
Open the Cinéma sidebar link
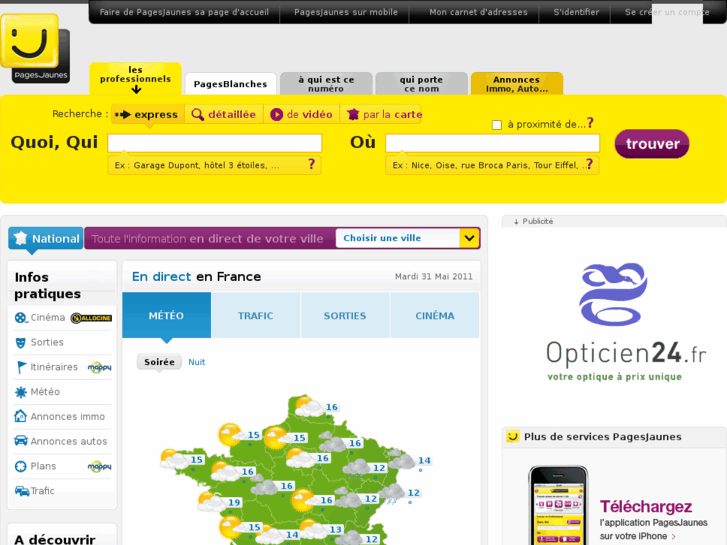pos(48,318)
